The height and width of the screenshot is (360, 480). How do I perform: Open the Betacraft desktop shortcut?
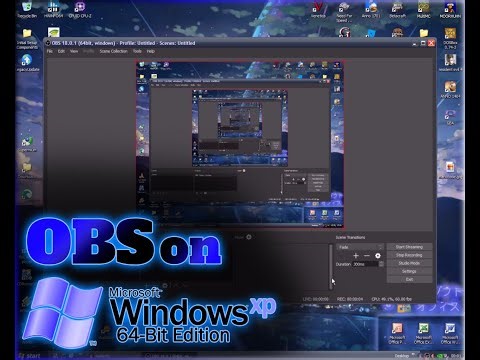pyautogui.click(x=397, y=10)
